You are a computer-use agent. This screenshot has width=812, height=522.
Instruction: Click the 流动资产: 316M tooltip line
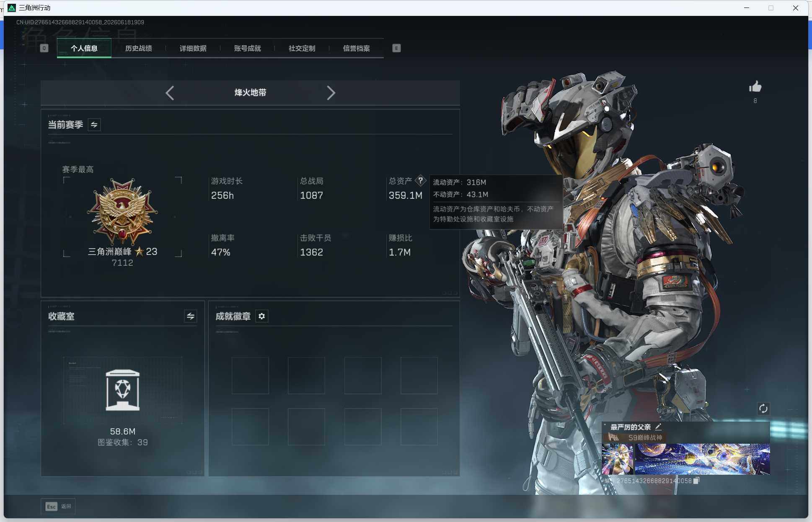point(460,183)
